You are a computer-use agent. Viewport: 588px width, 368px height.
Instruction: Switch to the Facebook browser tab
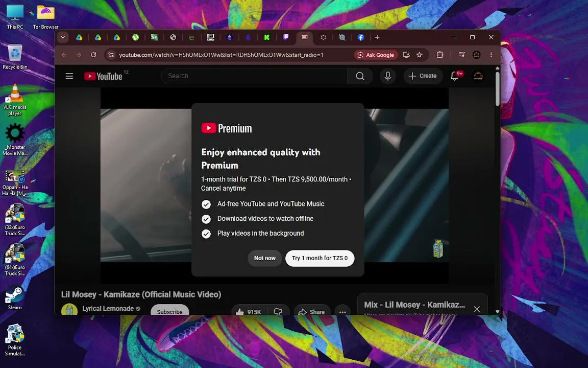point(361,37)
